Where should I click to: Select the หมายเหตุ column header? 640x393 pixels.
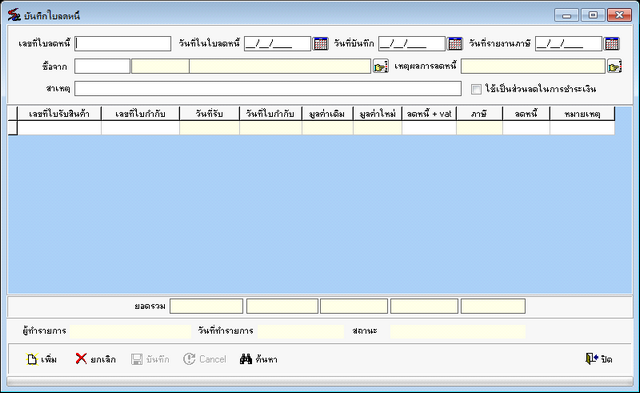click(582, 114)
